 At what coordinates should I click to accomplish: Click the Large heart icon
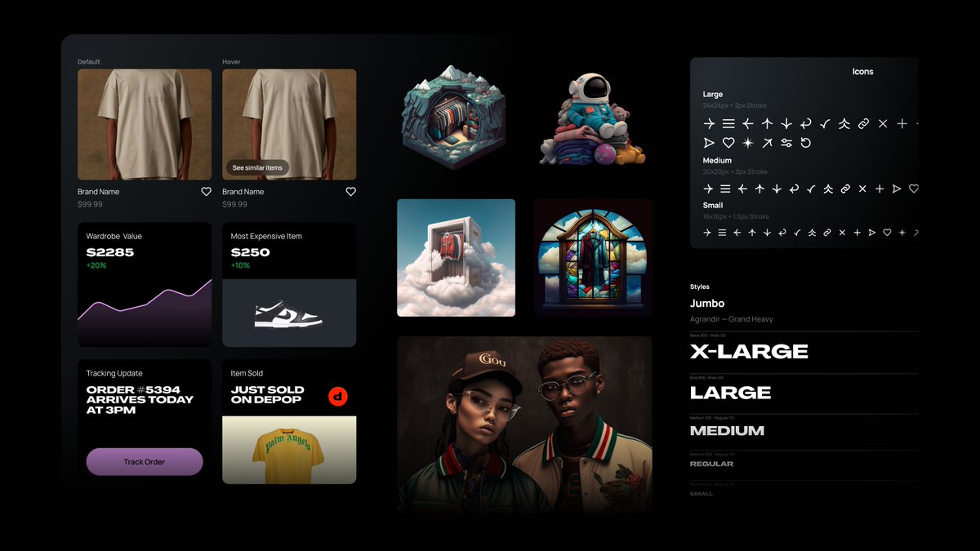click(x=728, y=143)
